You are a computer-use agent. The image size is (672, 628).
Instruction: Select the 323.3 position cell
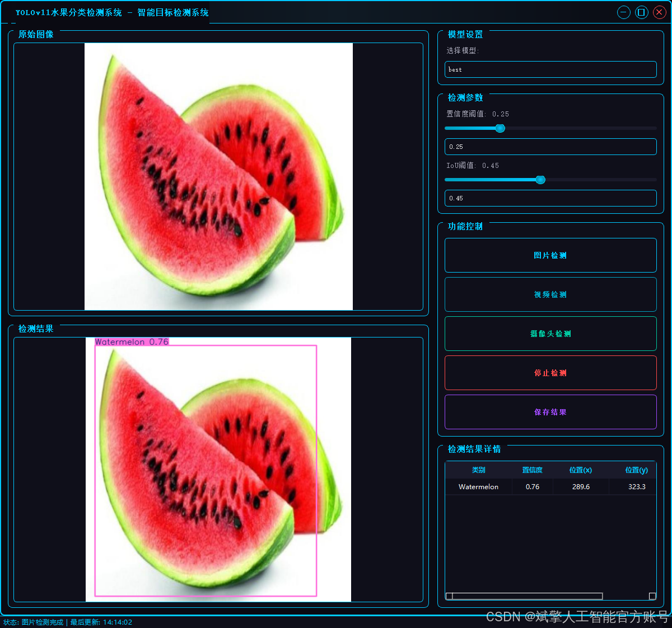(633, 487)
